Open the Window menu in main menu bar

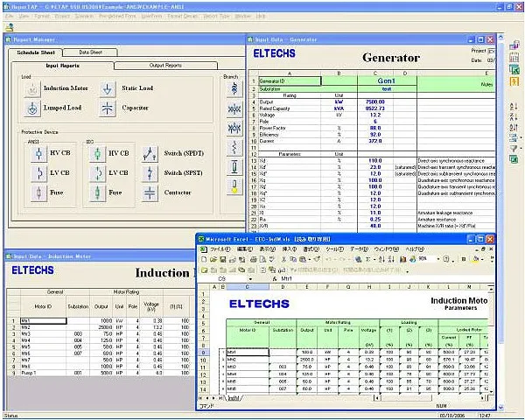click(x=242, y=16)
